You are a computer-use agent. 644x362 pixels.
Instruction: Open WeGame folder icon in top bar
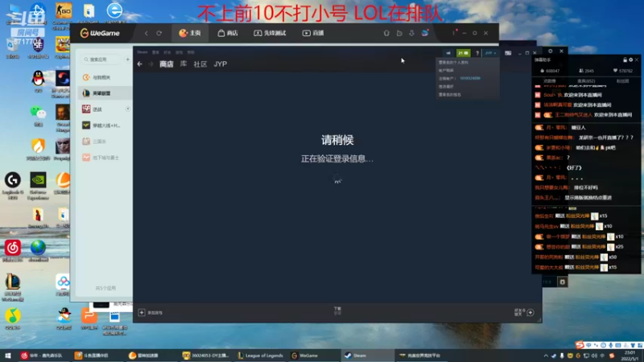[399, 33]
